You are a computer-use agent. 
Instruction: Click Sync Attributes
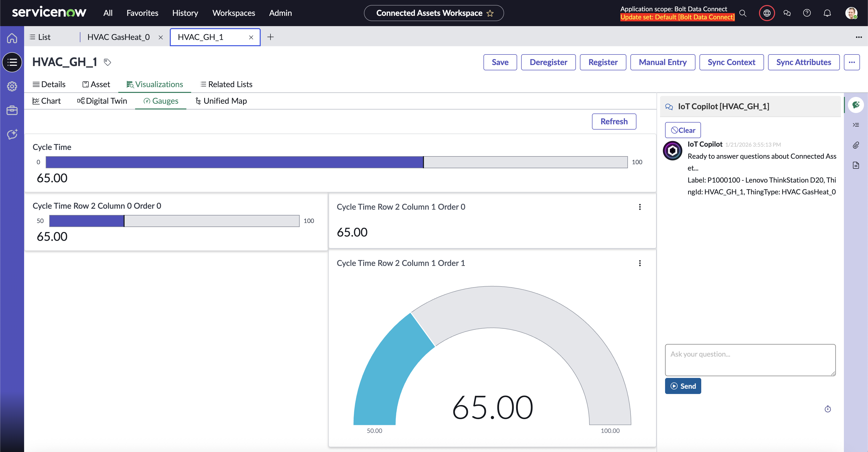804,62
